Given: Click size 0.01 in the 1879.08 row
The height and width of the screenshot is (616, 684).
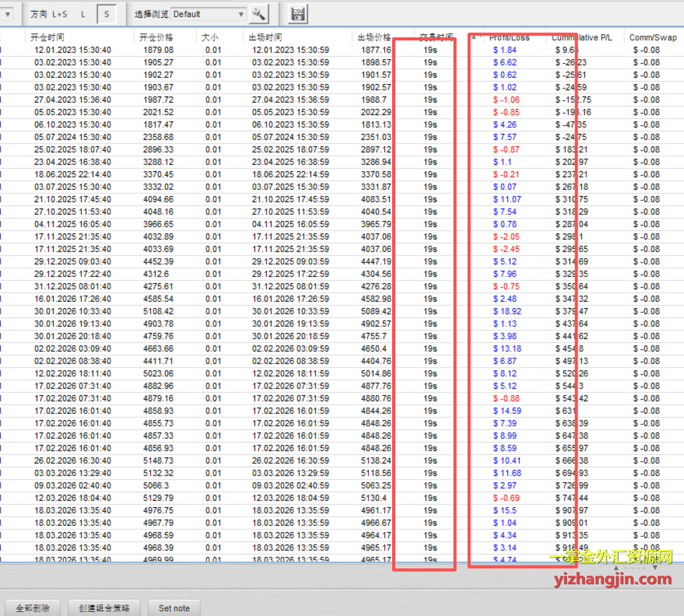Looking at the screenshot, I should click(x=213, y=50).
